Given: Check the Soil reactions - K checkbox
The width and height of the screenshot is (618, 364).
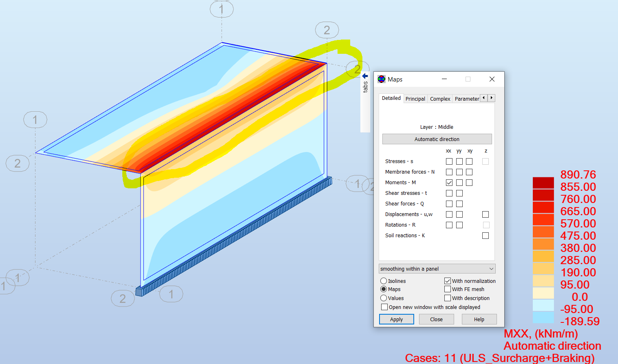Looking at the screenshot, I should [x=485, y=235].
